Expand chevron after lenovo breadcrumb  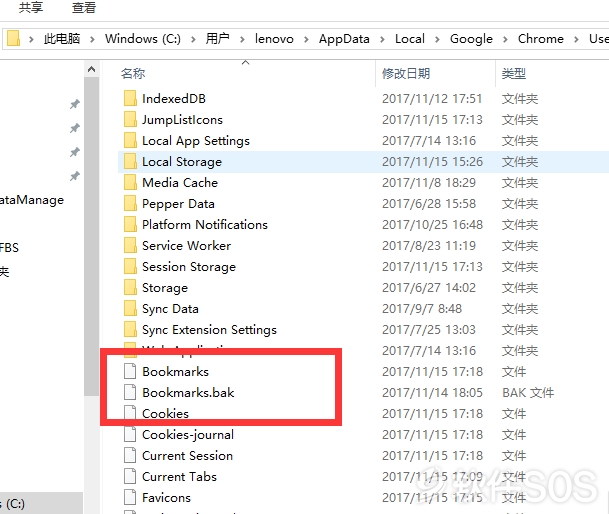[x=306, y=39]
